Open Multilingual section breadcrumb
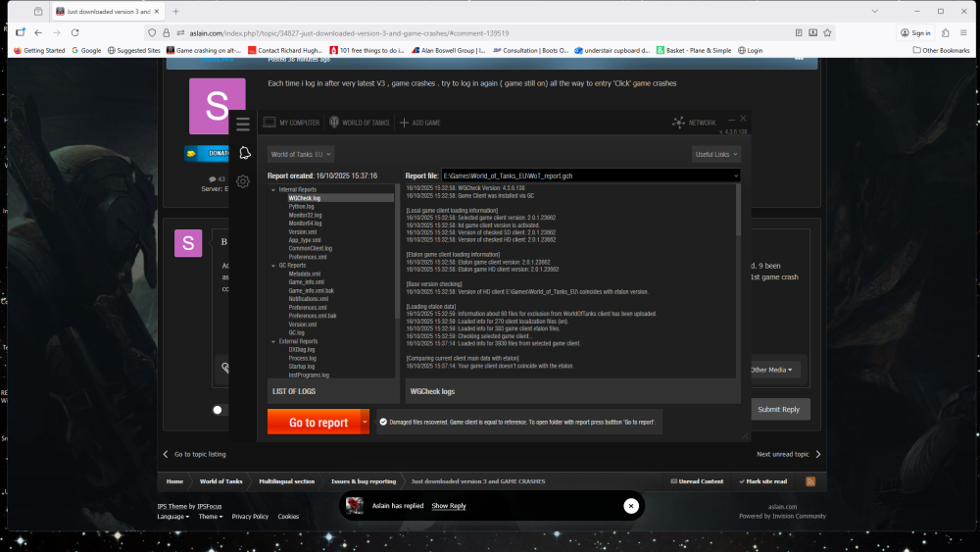Viewport: 980px width, 552px height. 287,481
